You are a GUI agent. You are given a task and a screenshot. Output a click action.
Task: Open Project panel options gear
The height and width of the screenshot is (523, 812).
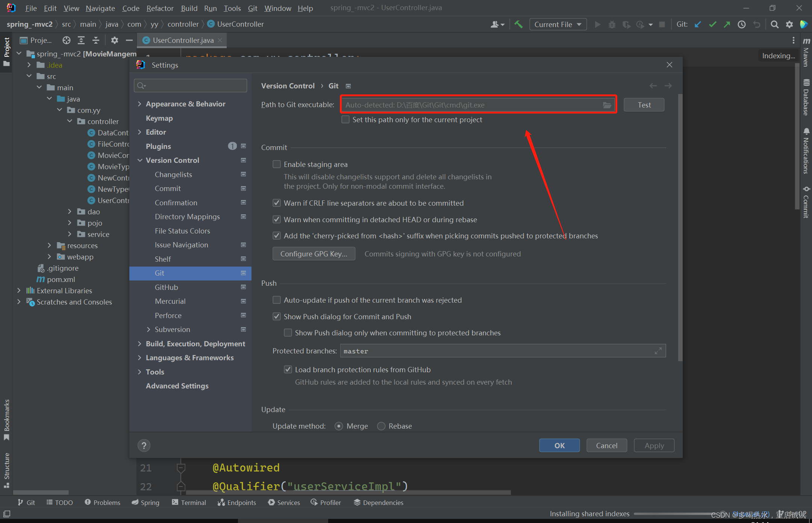coord(115,40)
